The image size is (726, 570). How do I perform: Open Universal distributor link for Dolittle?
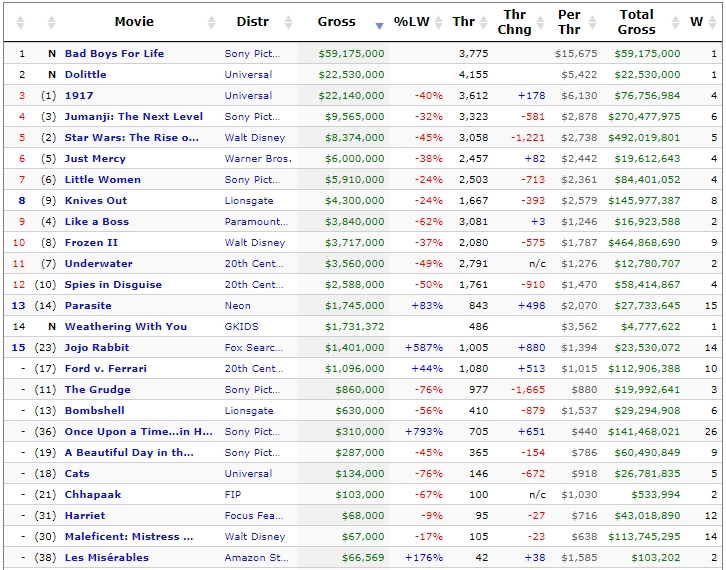248,75
